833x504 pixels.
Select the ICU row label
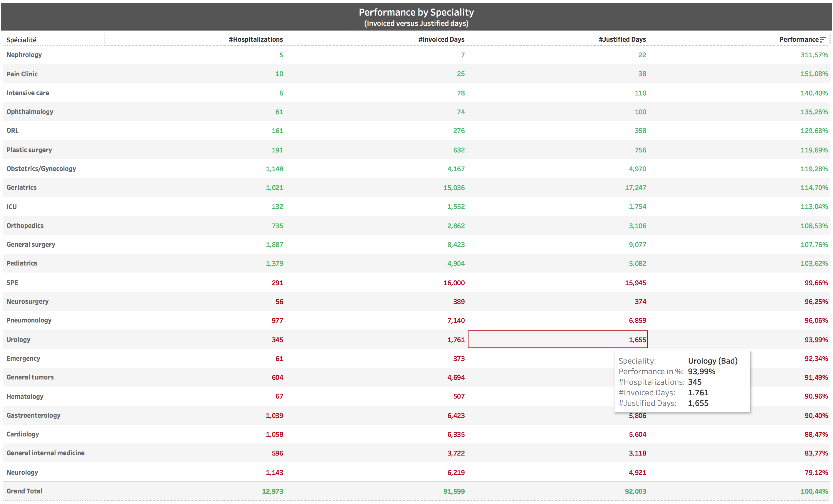[x=11, y=206]
